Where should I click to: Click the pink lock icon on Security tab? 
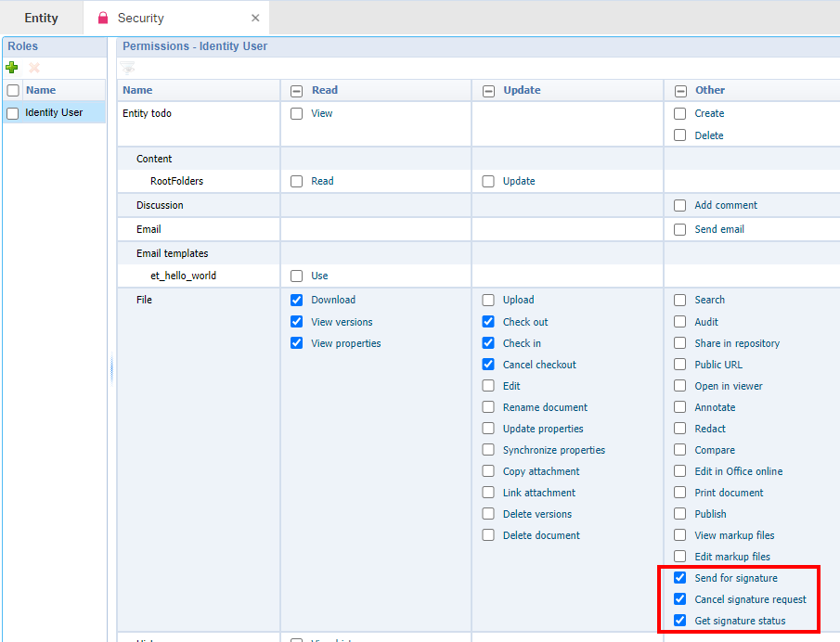[x=103, y=18]
